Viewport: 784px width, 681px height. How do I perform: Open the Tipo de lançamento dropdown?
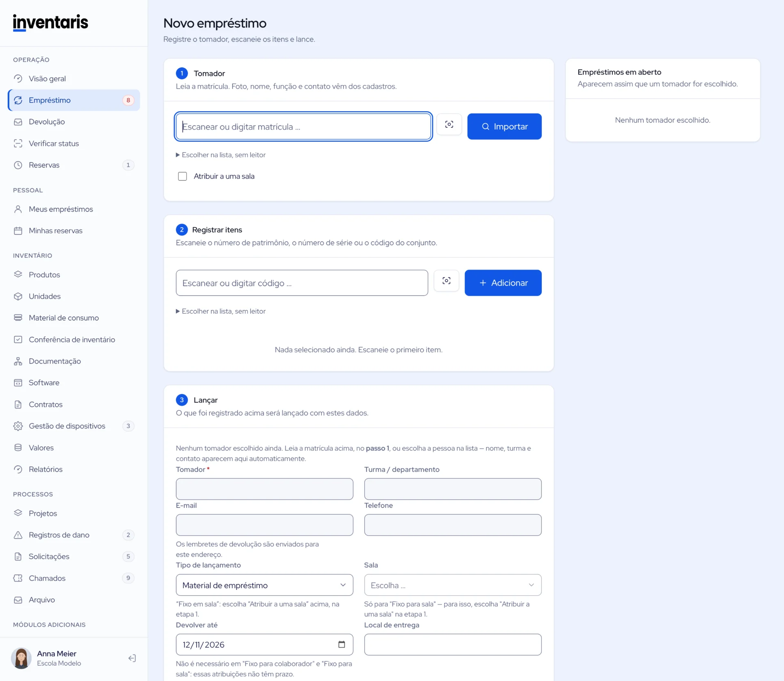tap(265, 585)
